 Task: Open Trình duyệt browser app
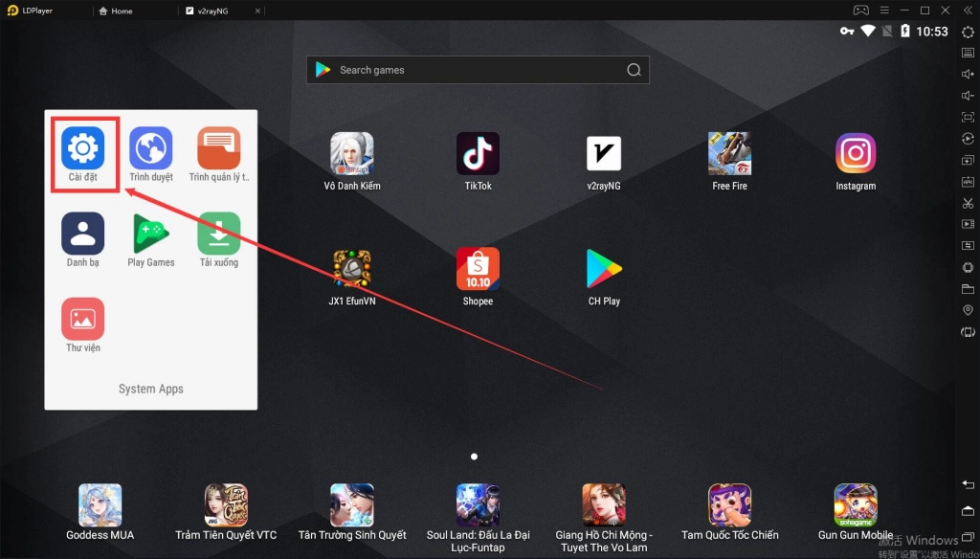point(151,149)
